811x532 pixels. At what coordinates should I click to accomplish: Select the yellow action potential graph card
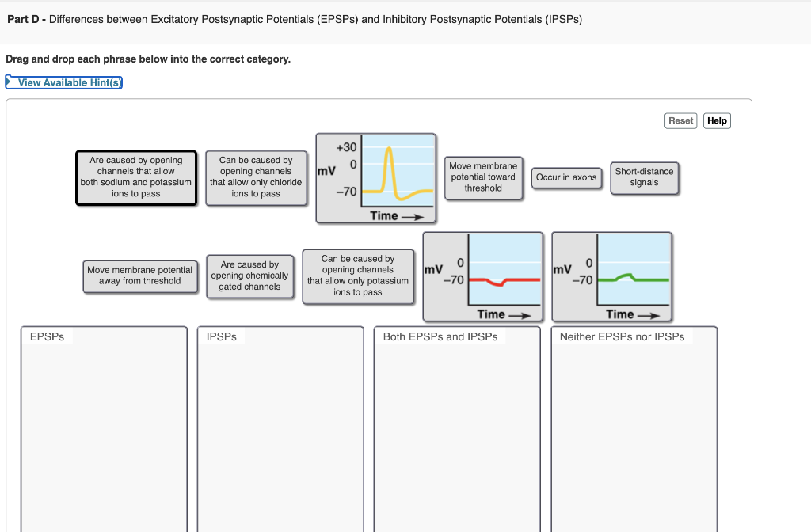[x=376, y=178]
